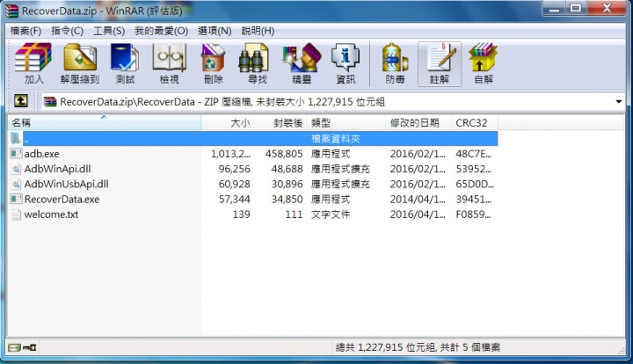The height and width of the screenshot is (364, 633).
Task: Click the CRC value F0859...
Action: [473, 215]
